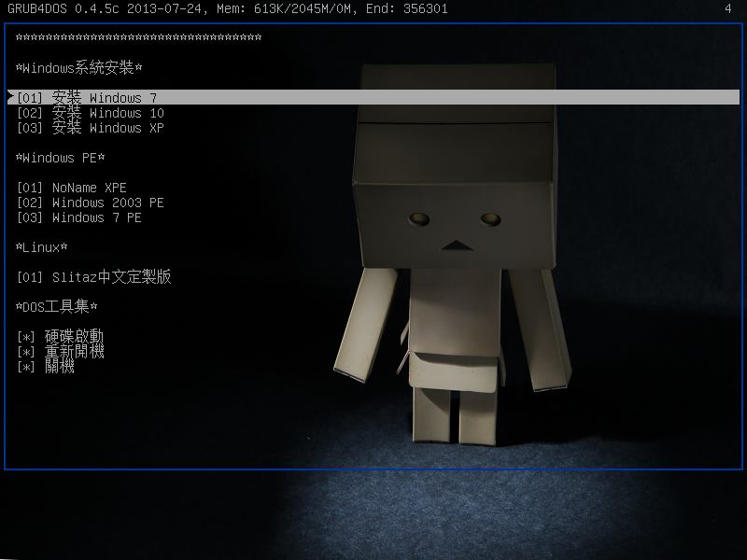
Task: Click the selection arrow beside Windows 7 entry
Action: tap(10, 97)
